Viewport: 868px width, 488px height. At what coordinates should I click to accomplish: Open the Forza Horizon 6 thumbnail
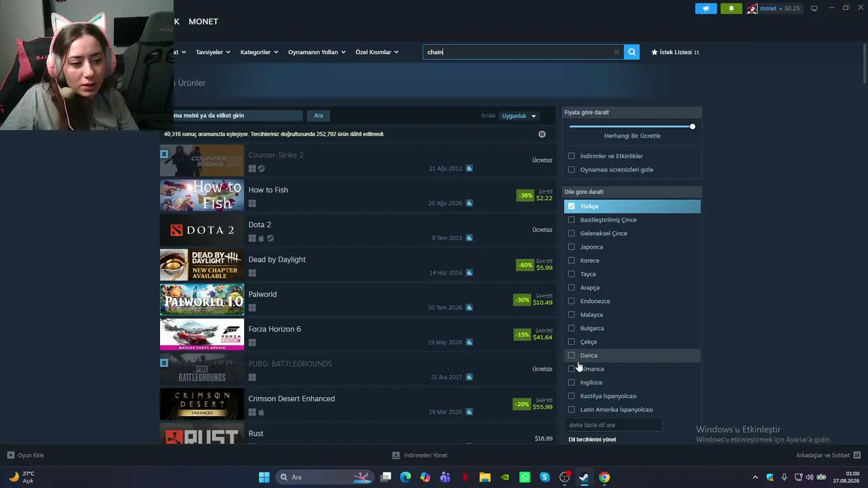[202, 334]
